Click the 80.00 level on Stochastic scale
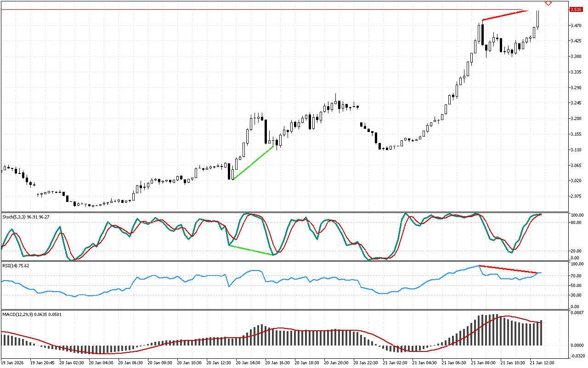The height and width of the screenshot is (368, 588). [x=577, y=223]
